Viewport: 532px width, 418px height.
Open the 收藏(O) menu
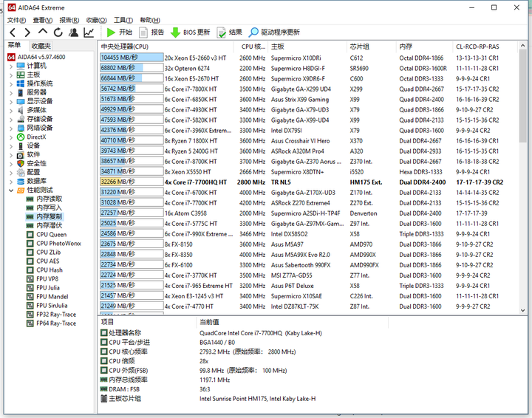96,21
